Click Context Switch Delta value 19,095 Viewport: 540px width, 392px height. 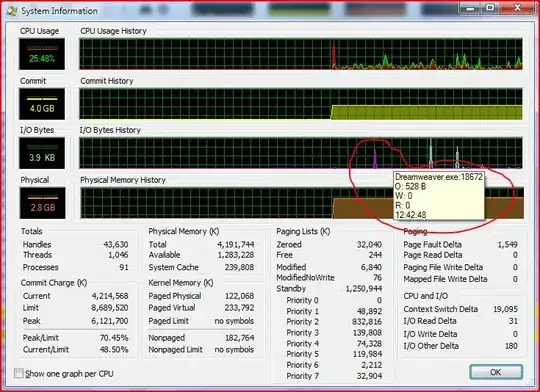pos(506,309)
